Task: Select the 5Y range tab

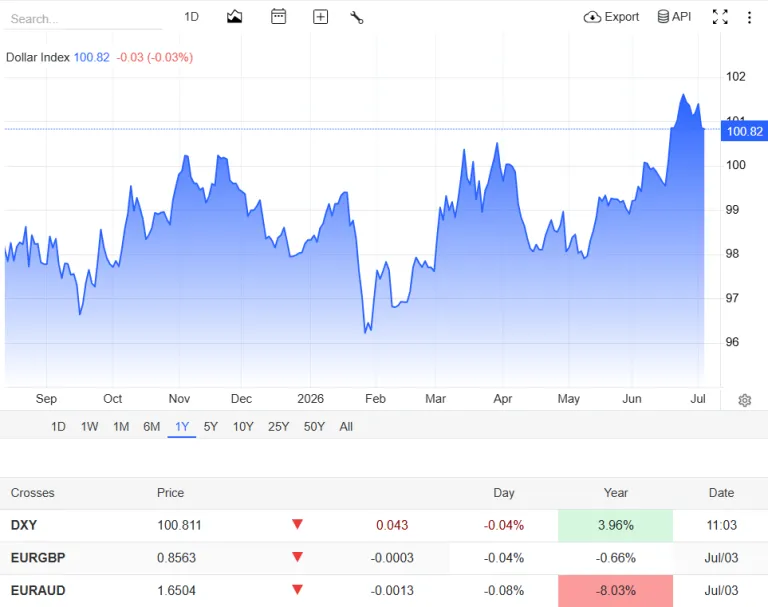Action: click(x=211, y=427)
